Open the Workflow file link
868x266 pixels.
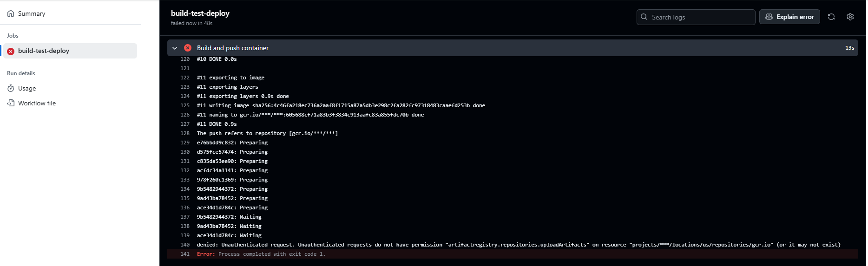37,103
